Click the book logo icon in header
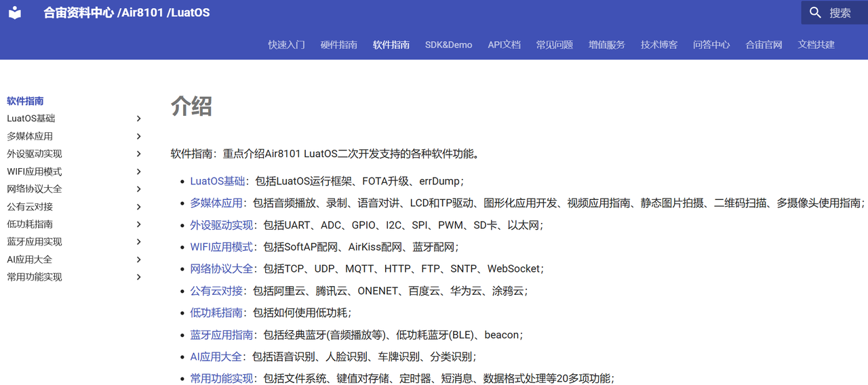 tap(15, 13)
